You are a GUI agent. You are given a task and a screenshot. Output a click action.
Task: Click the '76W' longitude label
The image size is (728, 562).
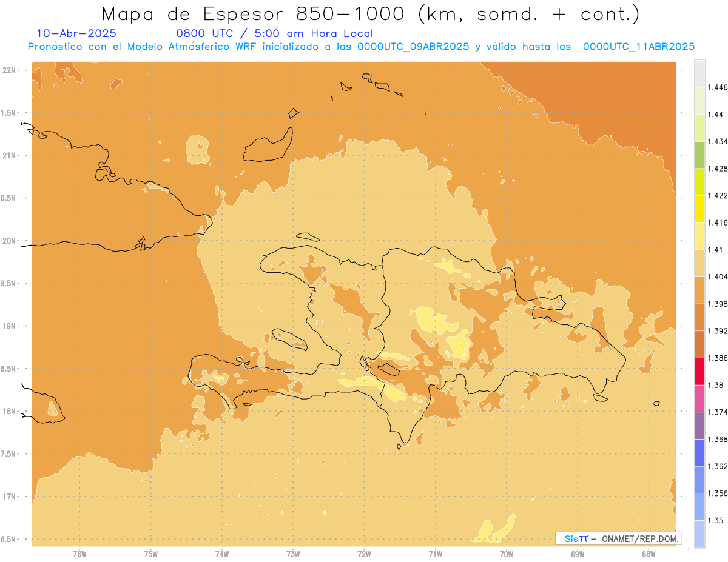pyautogui.click(x=79, y=554)
